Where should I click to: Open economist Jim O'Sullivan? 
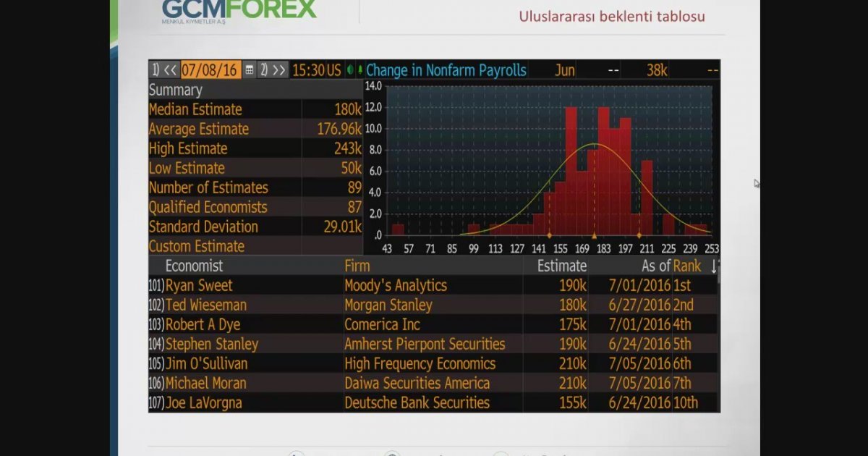click(206, 363)
